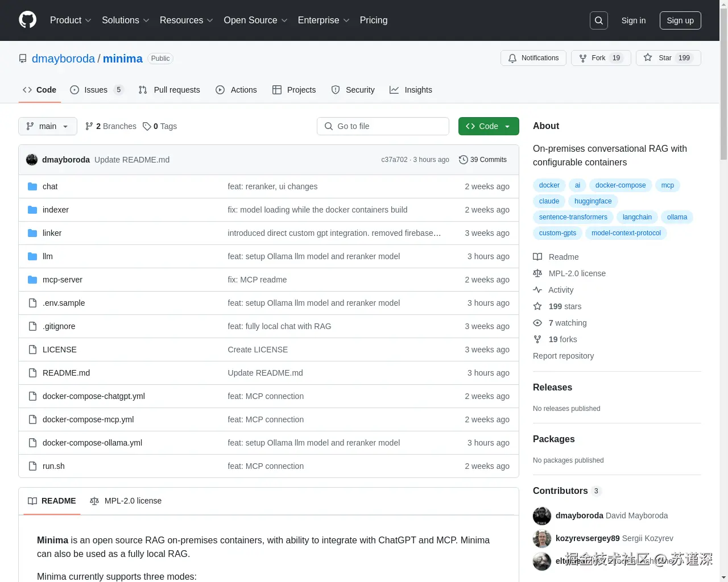Click the commits history clock icon

464,160
